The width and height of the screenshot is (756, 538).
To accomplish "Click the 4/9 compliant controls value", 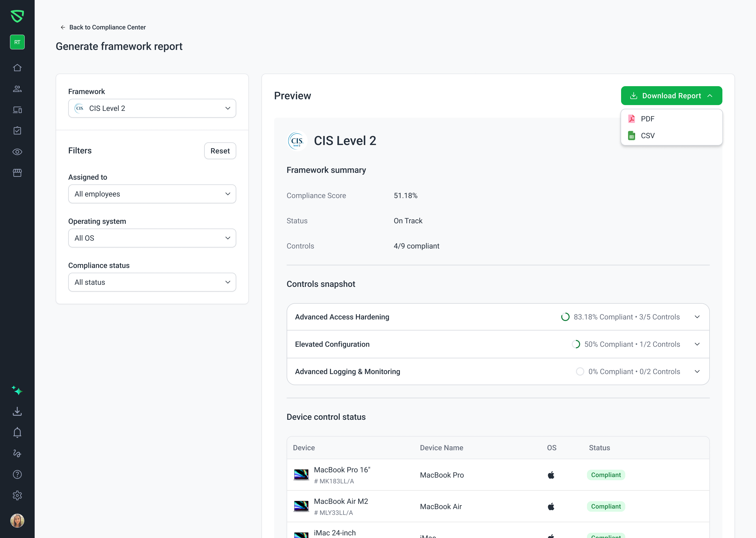I will coord(416,246).
